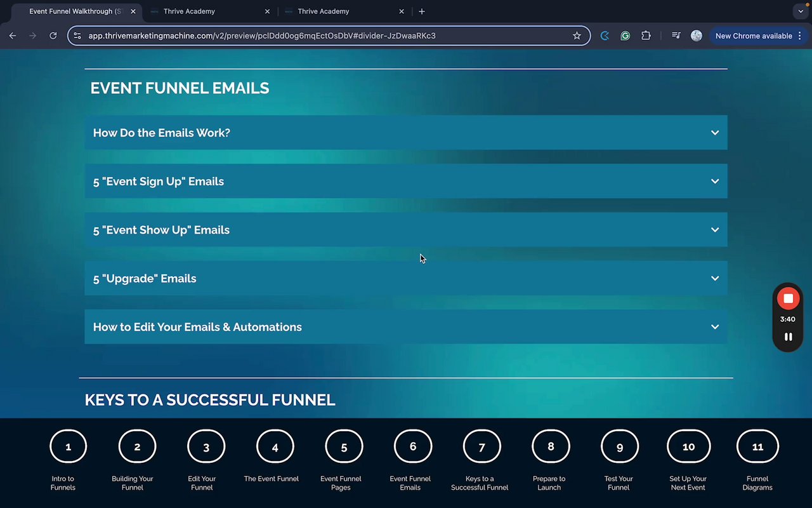This screenshot has height=508, width=812.
Task: Click the step 1 circle
Action: tap(69, 447)
